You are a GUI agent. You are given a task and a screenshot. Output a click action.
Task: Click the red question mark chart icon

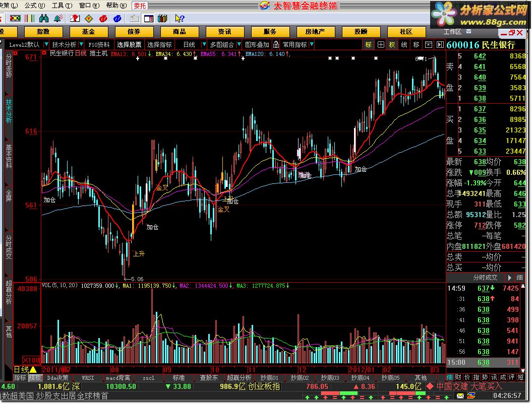tap(75, 18)
